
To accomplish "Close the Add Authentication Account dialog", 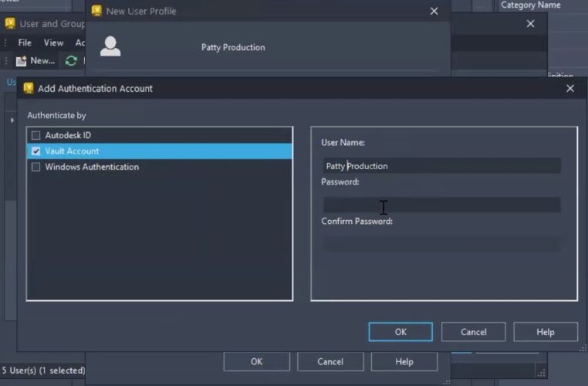I will [x=570, y=89].
